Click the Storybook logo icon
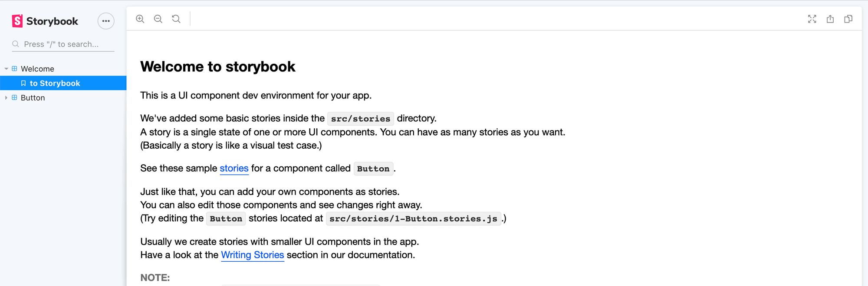 17,21
